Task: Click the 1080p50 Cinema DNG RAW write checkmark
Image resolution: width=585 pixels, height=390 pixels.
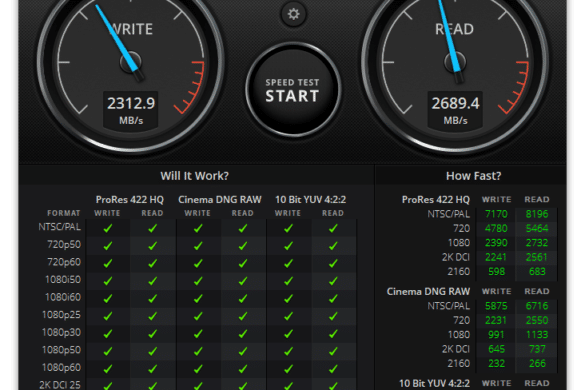Action: (x=198, y=351)
